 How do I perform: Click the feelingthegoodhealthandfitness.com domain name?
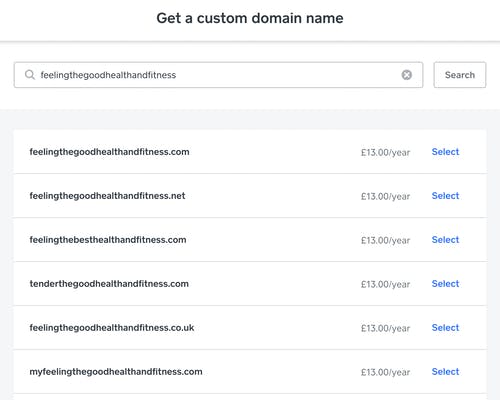(x=109, y=152)
